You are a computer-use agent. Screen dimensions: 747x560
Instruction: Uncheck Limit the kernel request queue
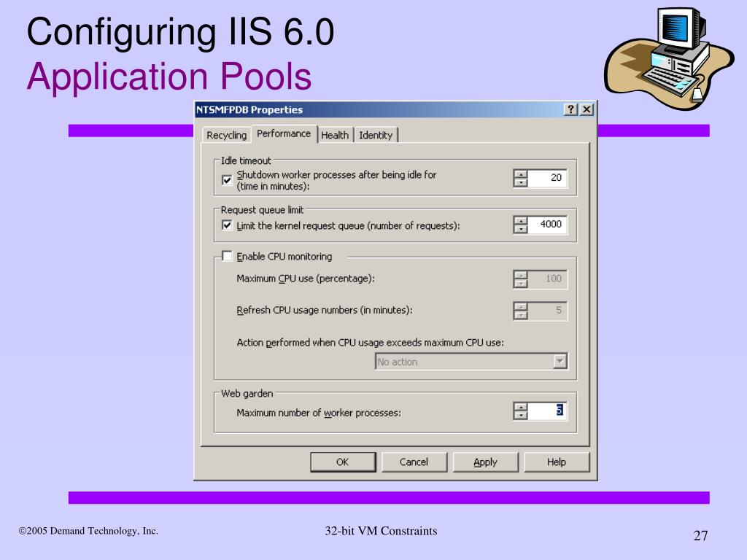(x=228, y=225)
